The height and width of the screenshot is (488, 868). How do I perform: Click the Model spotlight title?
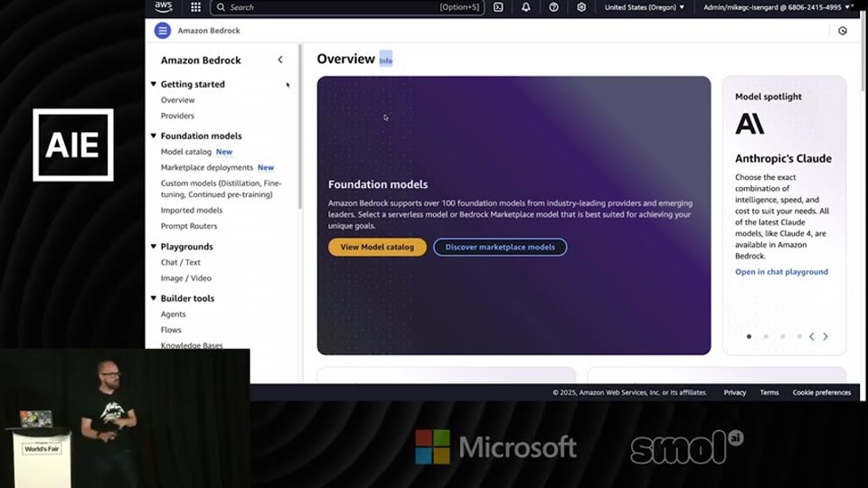[768, 97]
